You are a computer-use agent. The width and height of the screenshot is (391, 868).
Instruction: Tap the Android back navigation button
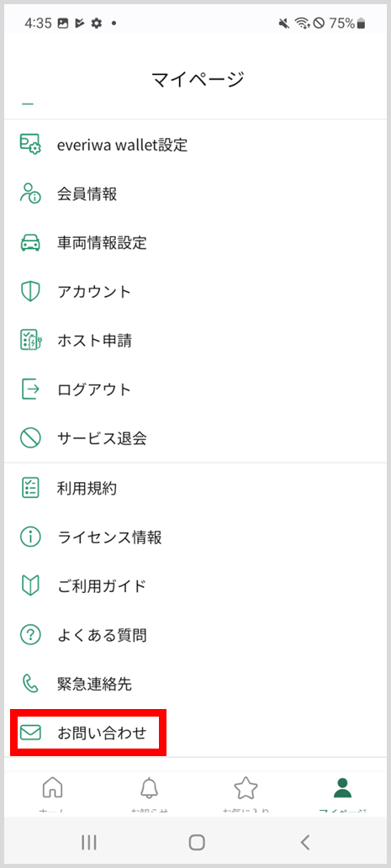[x=304, y=842]
